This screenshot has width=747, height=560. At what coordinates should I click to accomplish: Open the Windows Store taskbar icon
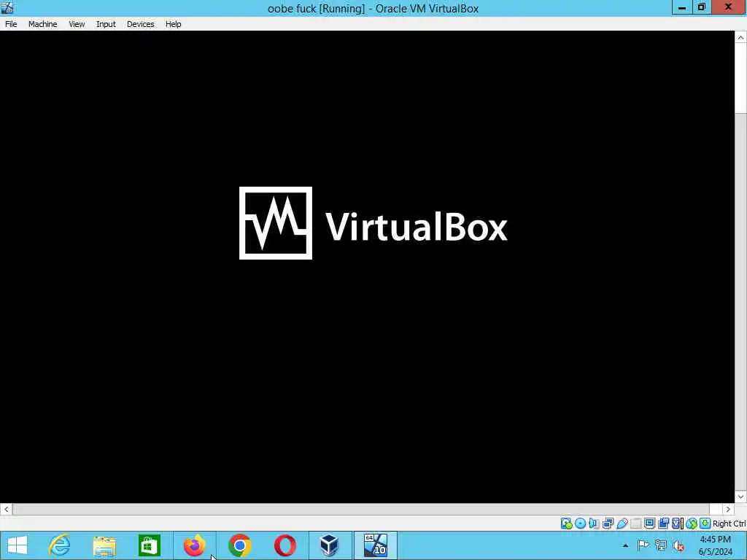(x=149, y=545)
